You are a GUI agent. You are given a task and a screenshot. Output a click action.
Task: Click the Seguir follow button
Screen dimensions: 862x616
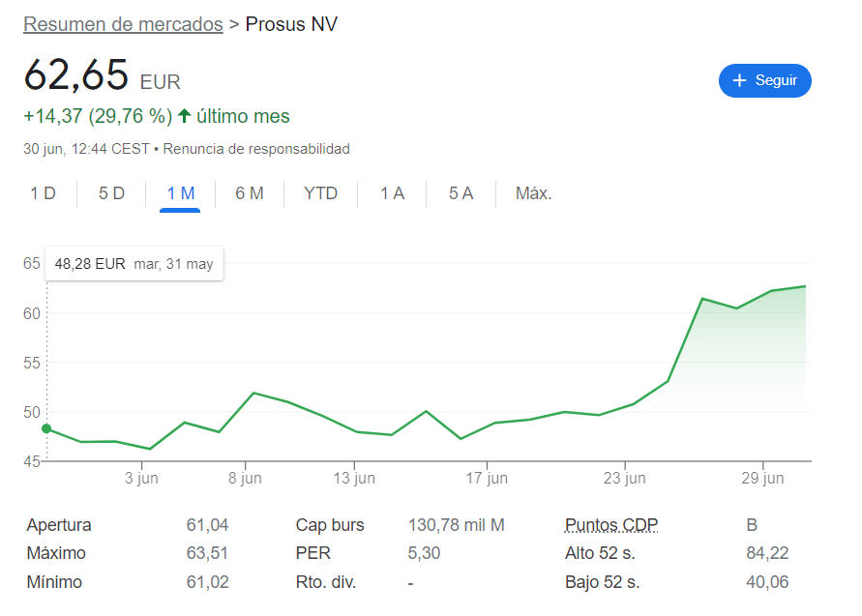click(x=764, y=81)
